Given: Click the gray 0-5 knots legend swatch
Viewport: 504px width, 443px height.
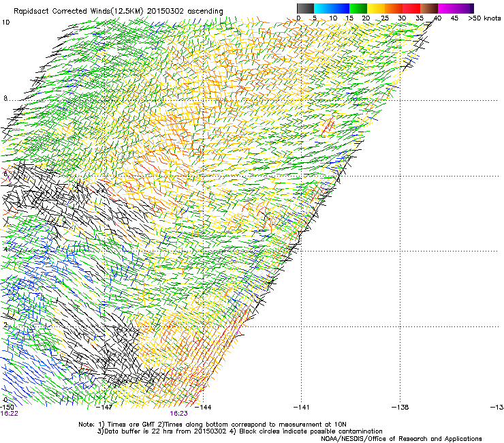Looking at the screenshot, I should (x=305, y=8).
